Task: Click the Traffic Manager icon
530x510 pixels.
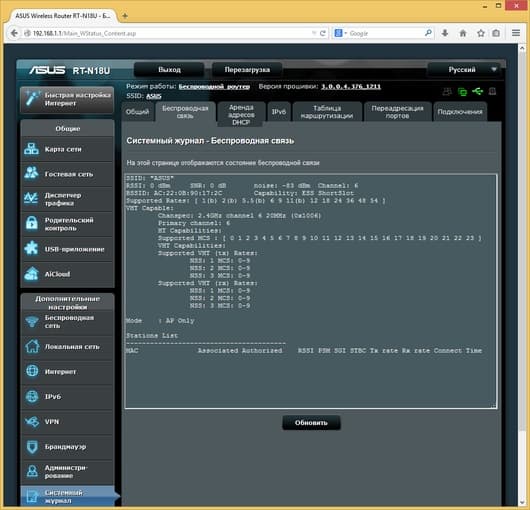Action: click(31, 199)
